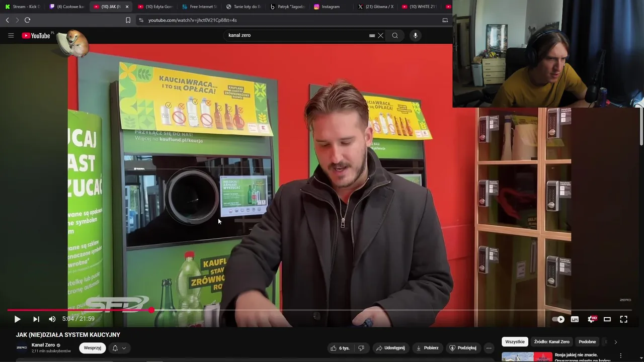644x362 pixels.
Task: Switch to 'Stream - Kick' tab
Action: 23,7
